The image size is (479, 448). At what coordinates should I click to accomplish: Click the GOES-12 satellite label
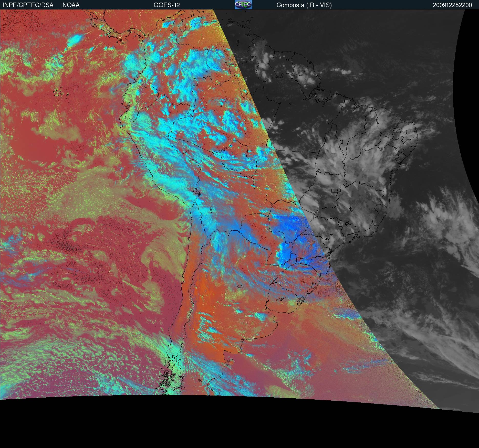tap(167, 5)
